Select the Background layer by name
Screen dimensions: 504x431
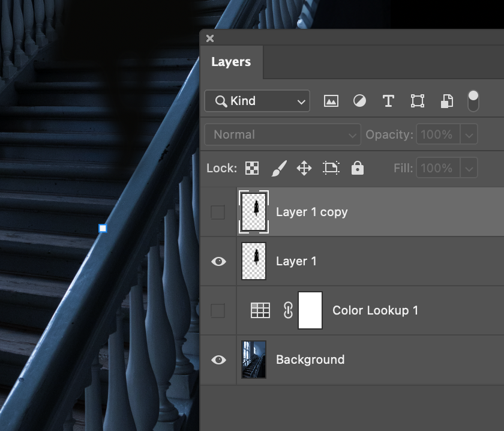pyautogui.click(x=310, y=360)
